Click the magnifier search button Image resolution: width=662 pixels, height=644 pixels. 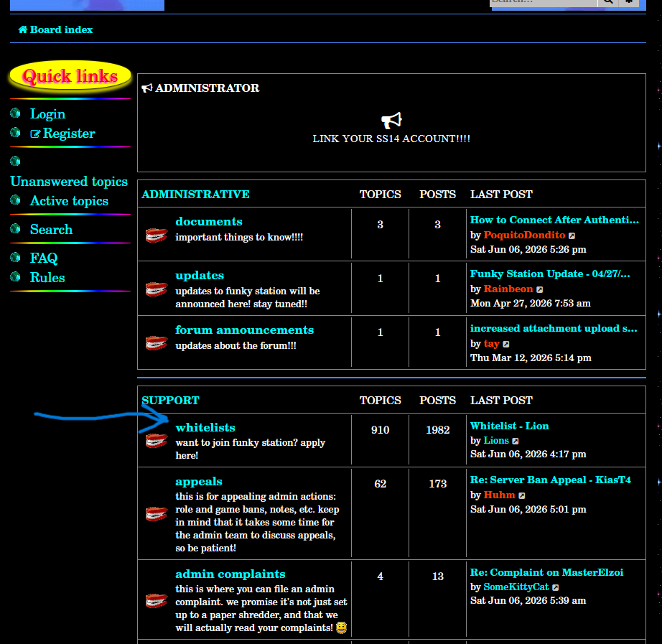pos(608,2)
